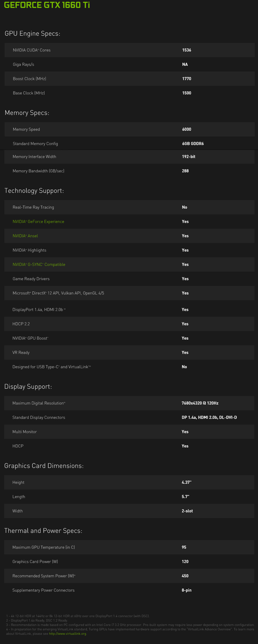Click the Supplementary Power Connectors 8-pin value
258x644 pixels.
click(x=186, y=590)
